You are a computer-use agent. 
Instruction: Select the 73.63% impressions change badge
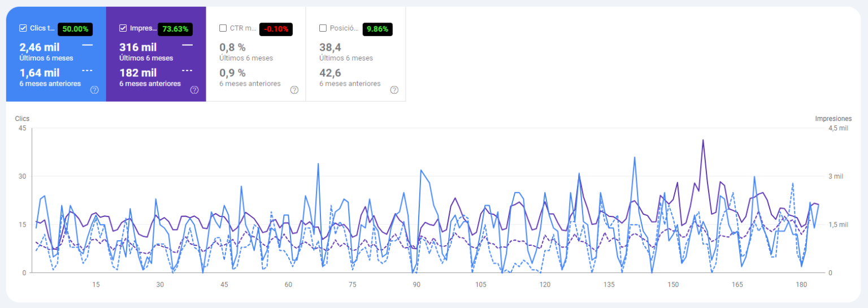point(175,29)
